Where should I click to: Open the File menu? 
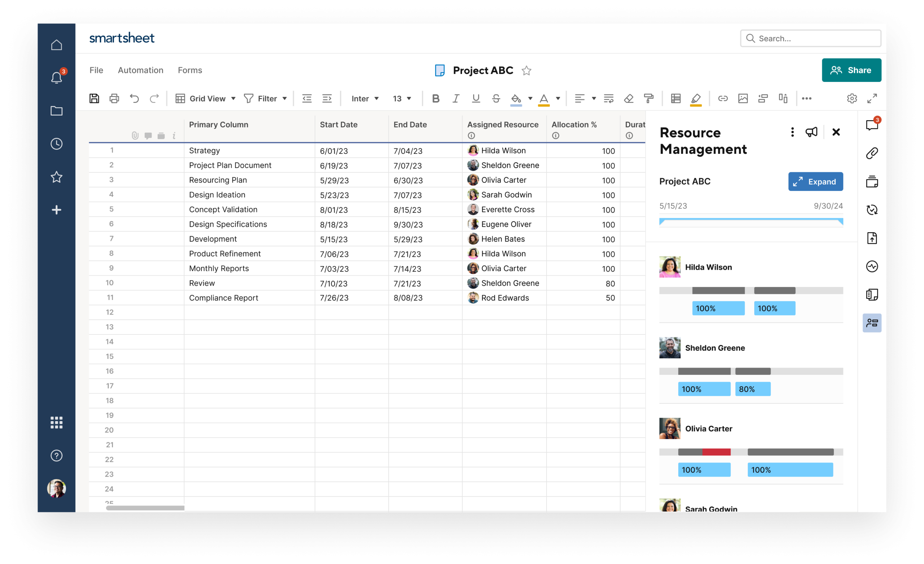pyautogui.click(x=96, y=70)
